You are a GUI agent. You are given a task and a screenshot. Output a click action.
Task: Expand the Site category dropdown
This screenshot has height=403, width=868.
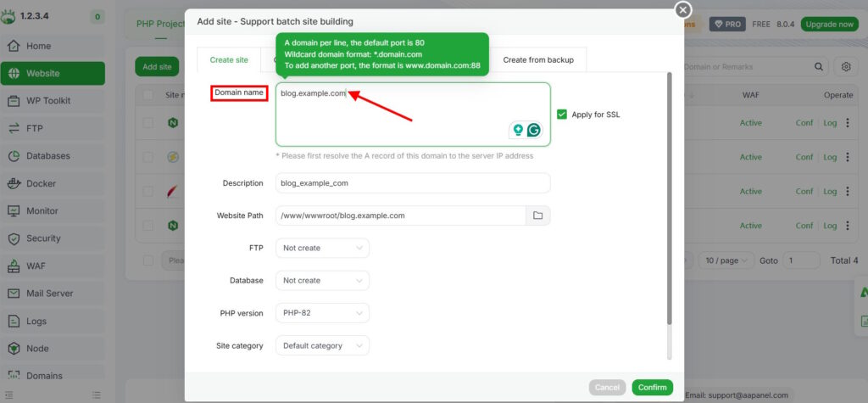coord(322,345)
